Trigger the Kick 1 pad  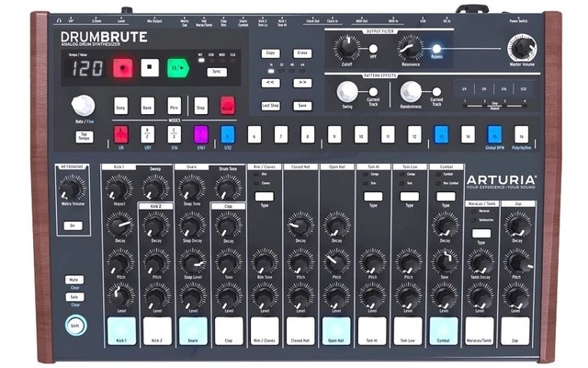coord(121,331)
